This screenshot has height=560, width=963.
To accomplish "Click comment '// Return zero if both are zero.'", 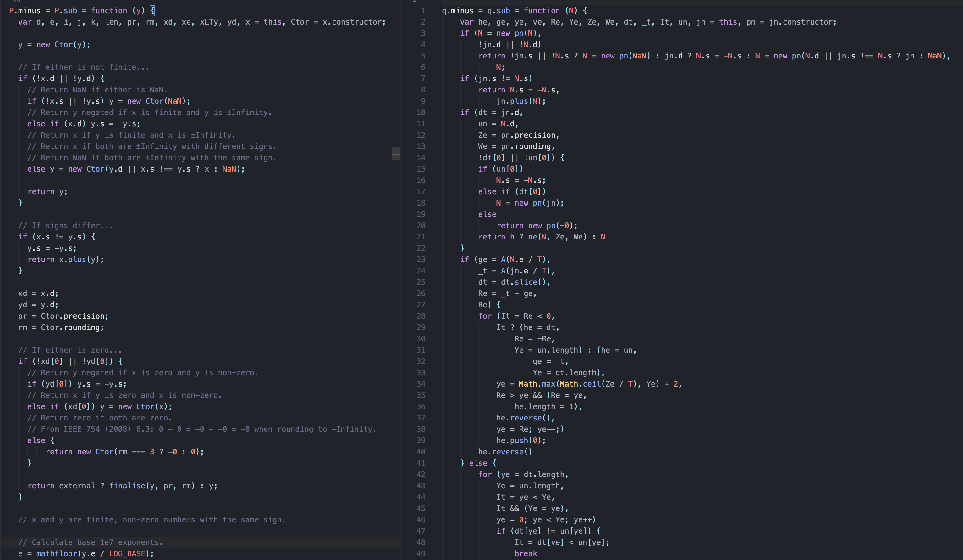I will [x=100, y=418].
